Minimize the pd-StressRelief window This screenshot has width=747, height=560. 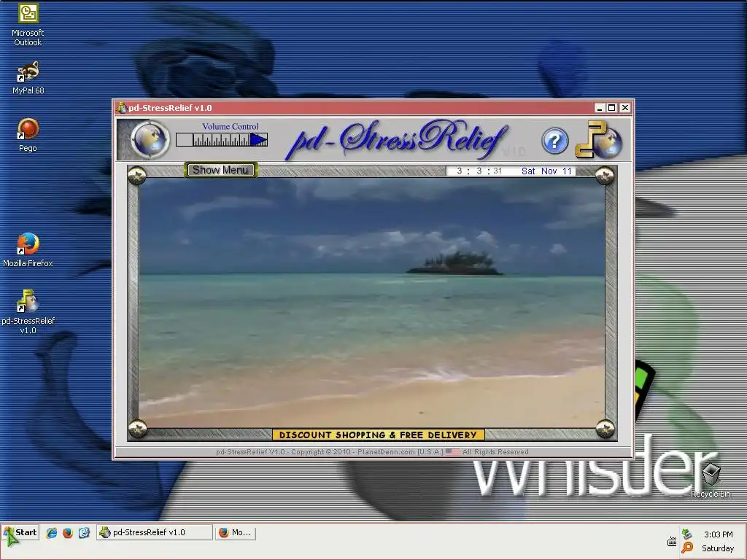coord(600,108)
